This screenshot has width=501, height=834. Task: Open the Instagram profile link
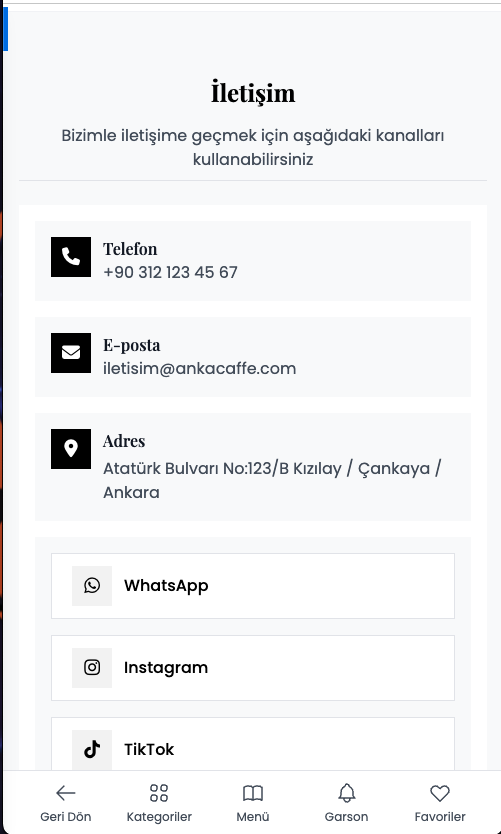pyautogui.click(x=253, y=668)
